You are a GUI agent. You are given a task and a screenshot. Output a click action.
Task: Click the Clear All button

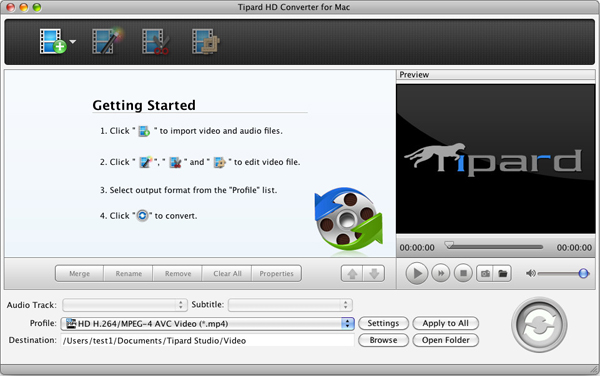tap(227, 273)
